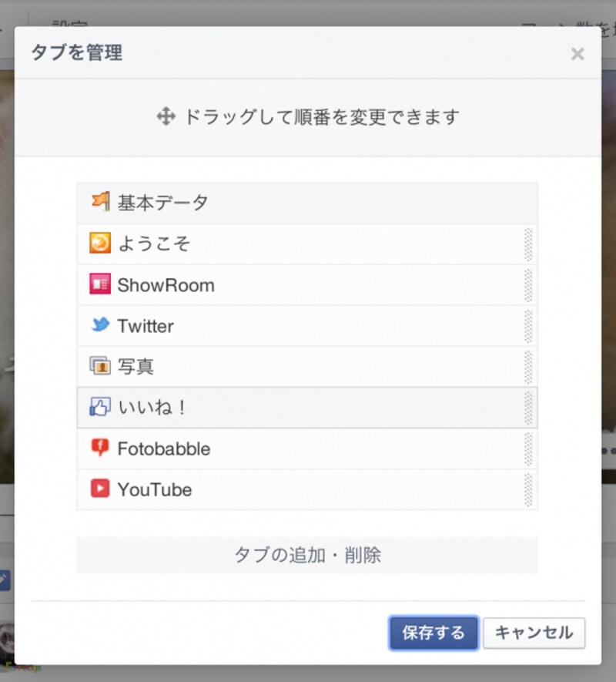Click the flag icon beside 基本データ
Image resolution: width=616 pixels, height=682 pixels.
(101, 200)
